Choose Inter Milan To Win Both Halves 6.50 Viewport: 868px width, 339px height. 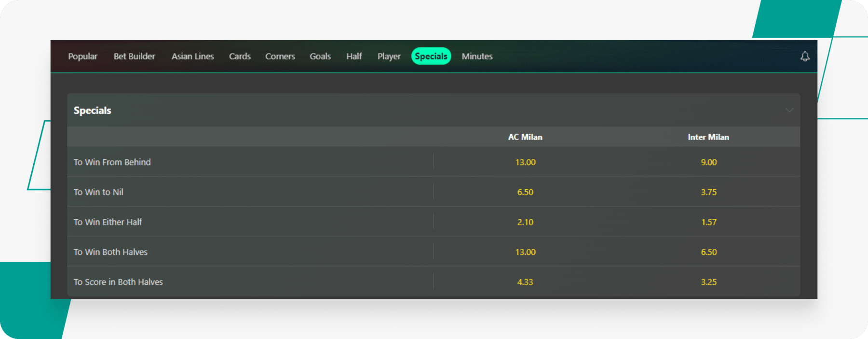709,252
